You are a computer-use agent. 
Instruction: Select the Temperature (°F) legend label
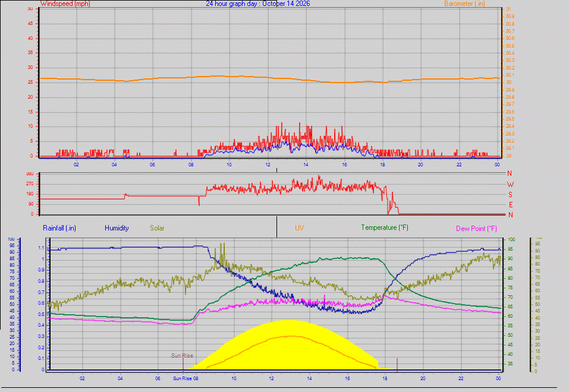point(385,227)
